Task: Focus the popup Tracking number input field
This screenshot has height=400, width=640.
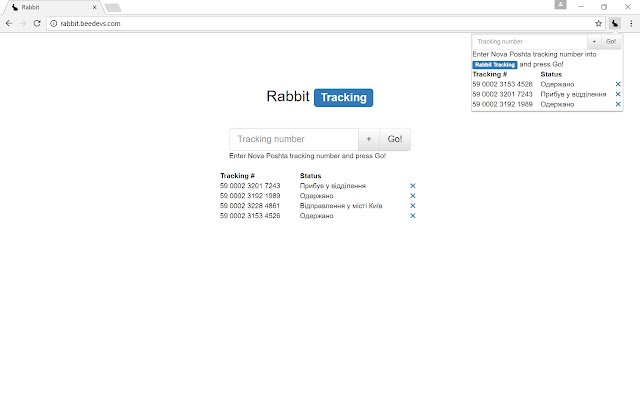Action: [x=530, y=42]
